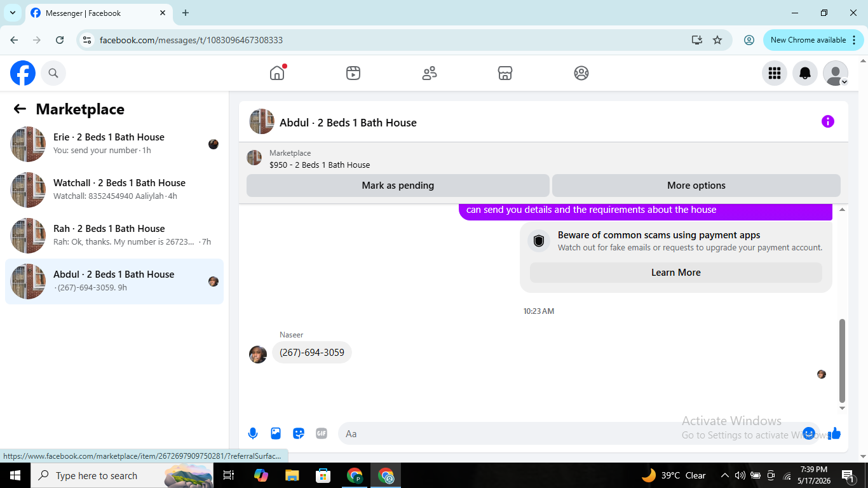Open the Marketplace store icon
The height and width of the screenshot is (488, 868).
click(505, 73)
